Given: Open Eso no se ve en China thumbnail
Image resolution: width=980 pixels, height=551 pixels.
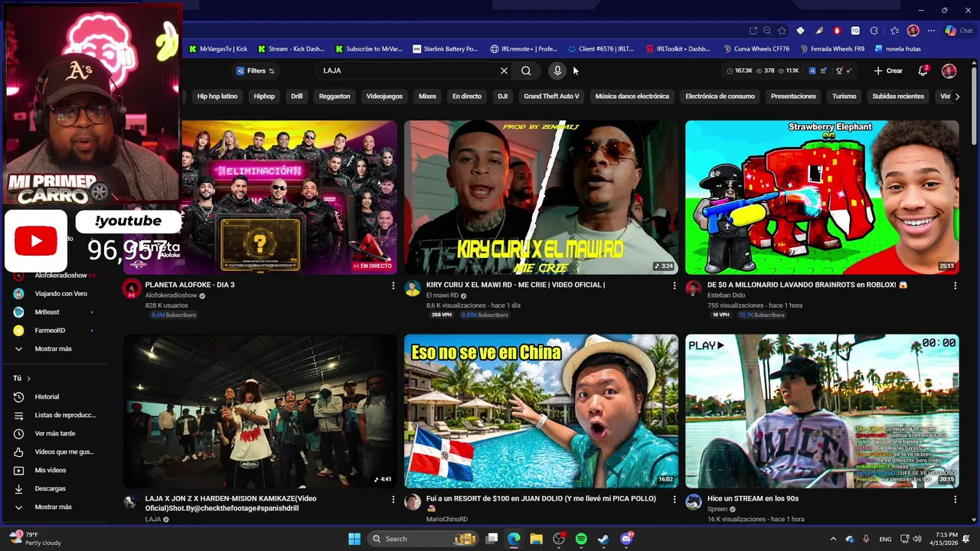Looking at the screenshot, I should pyautogui.click(x=541, y=411).
